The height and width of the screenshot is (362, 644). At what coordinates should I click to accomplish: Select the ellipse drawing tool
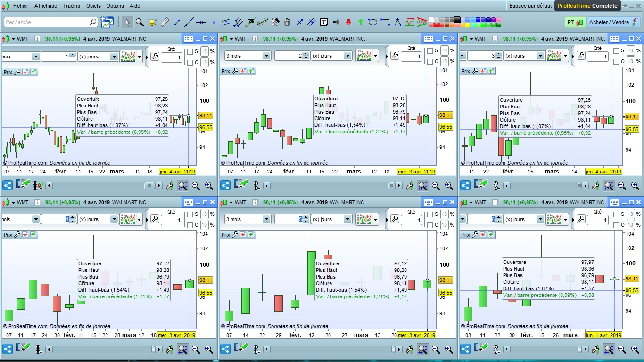(x=373, y=22)
